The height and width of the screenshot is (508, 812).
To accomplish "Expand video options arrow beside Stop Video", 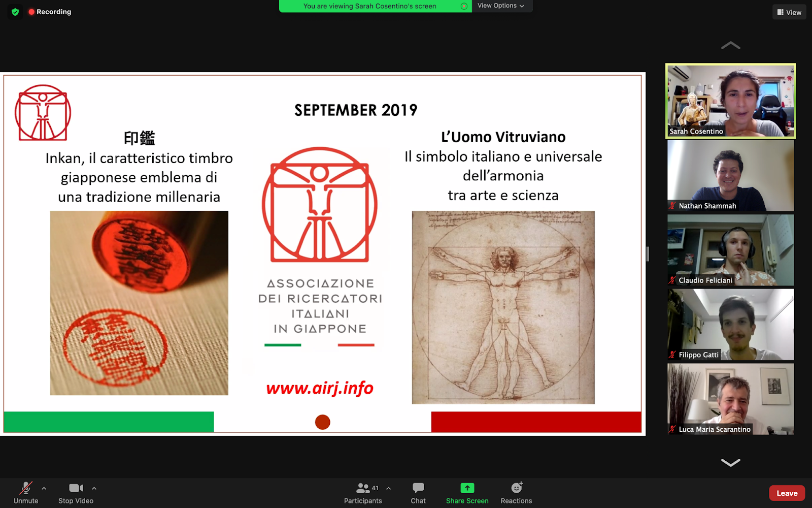I will pos(94,488).
